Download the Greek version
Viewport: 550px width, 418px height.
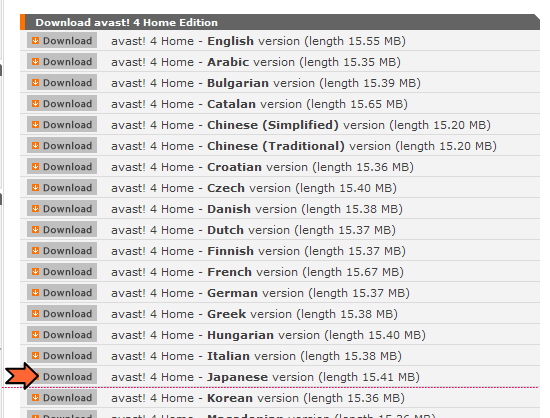[62, 314]
